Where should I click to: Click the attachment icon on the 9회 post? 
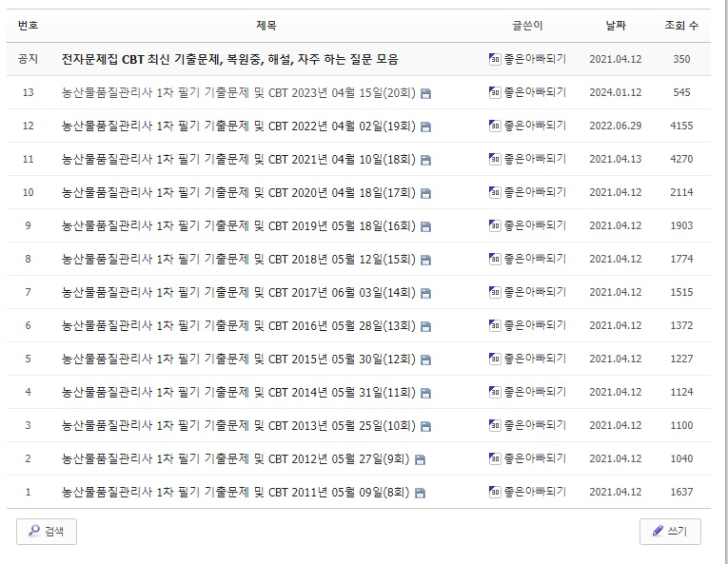coord(420,460)
